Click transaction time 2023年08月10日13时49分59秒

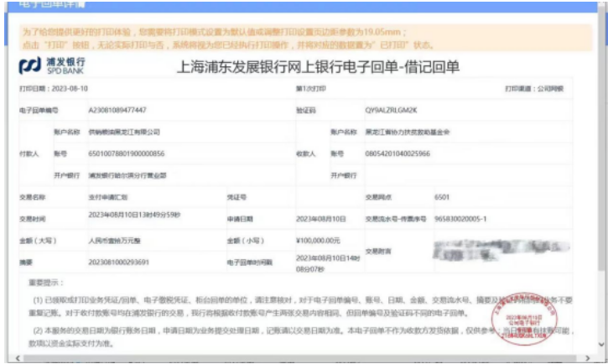tap(134, 215)
